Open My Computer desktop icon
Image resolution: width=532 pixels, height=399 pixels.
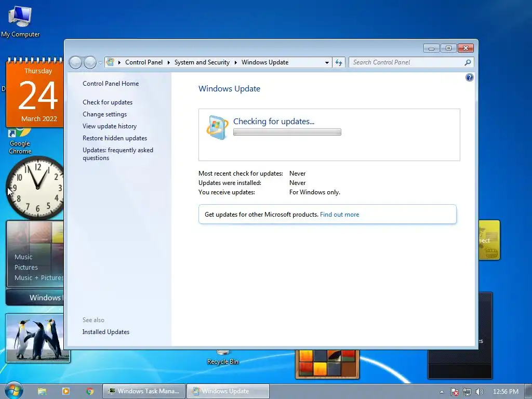click(x=20, y=21)
